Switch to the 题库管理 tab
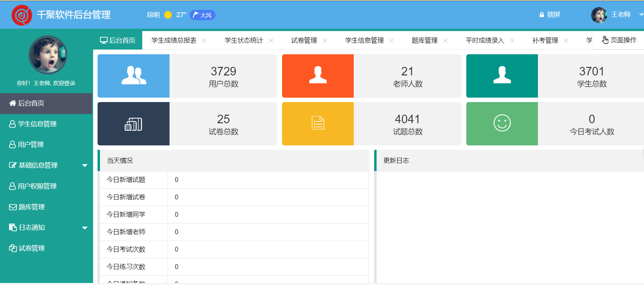The height and width of the screenshot is (285, 644). [x=424, y=41]
